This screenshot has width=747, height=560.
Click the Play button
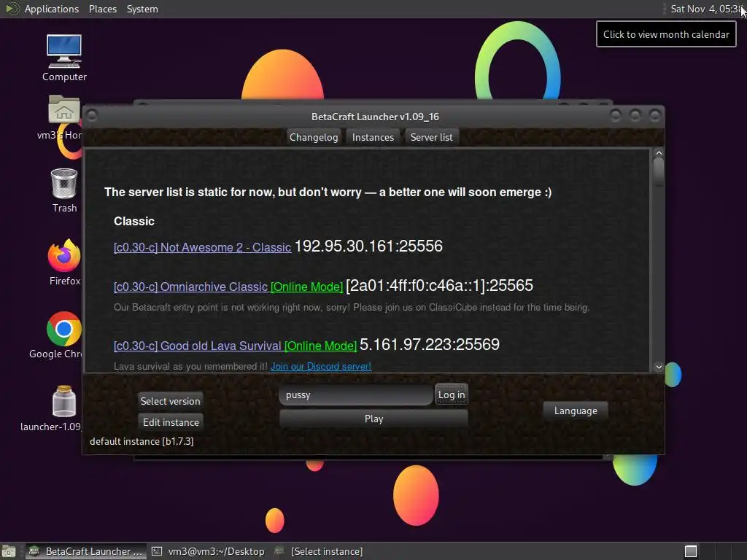[373, 419]
